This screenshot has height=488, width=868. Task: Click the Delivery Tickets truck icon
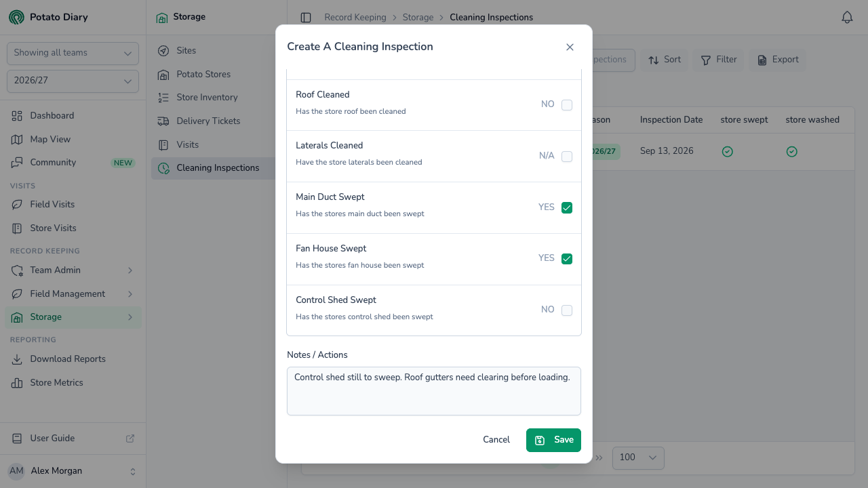[163, 121]
